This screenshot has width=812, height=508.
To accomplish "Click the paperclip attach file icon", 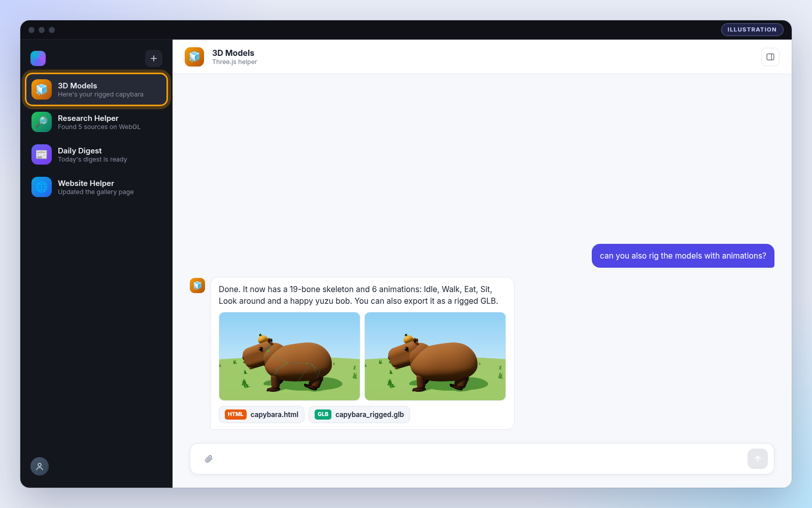I will pos(209,459).
